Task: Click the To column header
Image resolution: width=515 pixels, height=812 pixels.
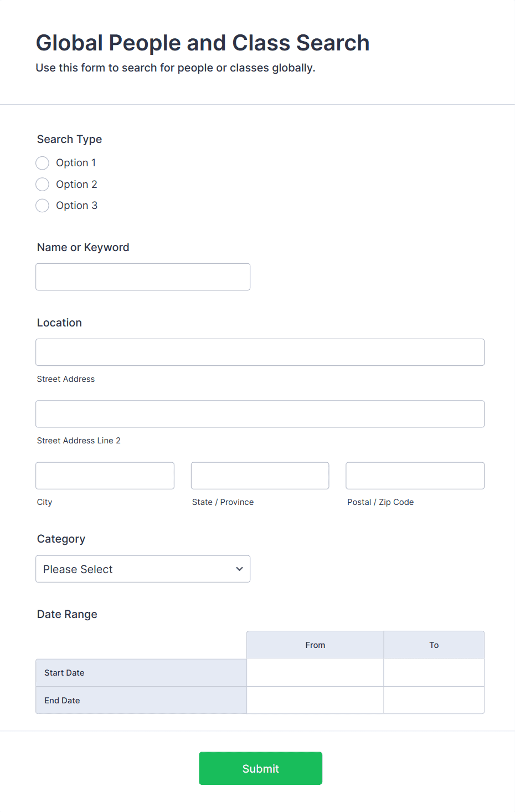Action: [434, 645]
